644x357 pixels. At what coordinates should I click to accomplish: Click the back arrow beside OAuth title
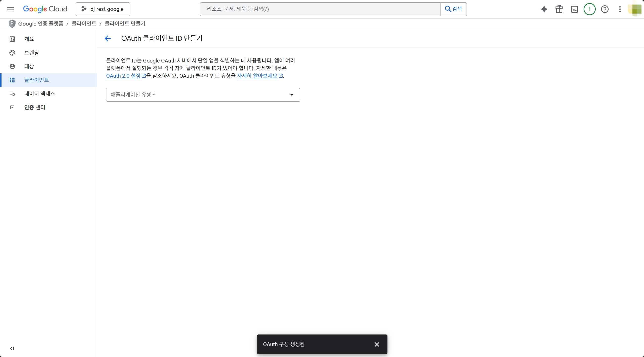[x=108, y=38]
